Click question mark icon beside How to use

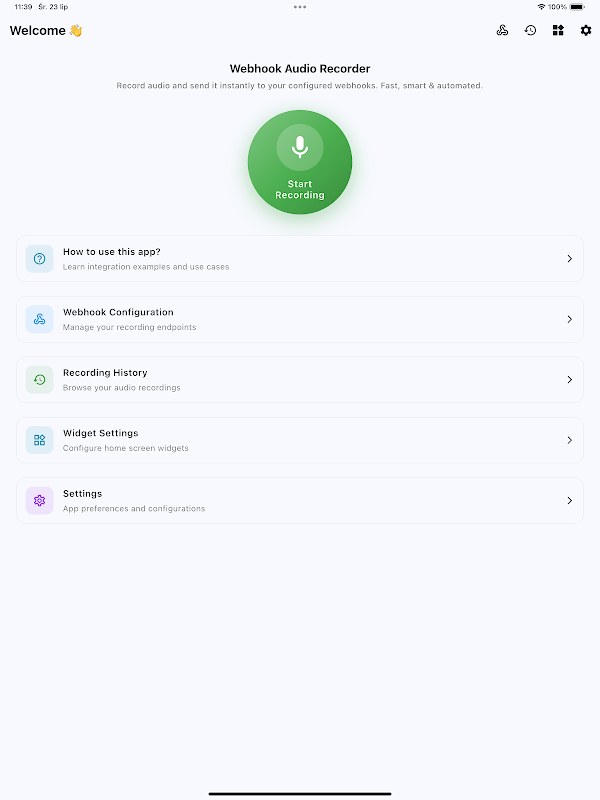point(39,259)
